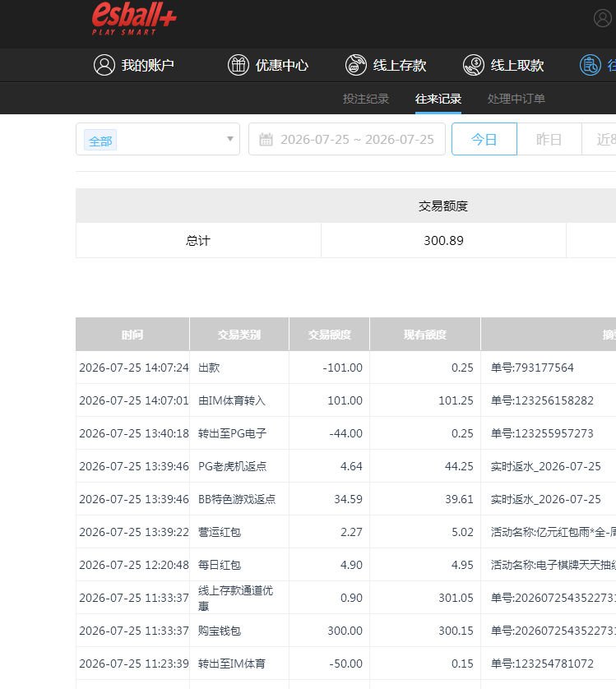
Task: Click amount -101.00
Action: click(x=342, y=368)
